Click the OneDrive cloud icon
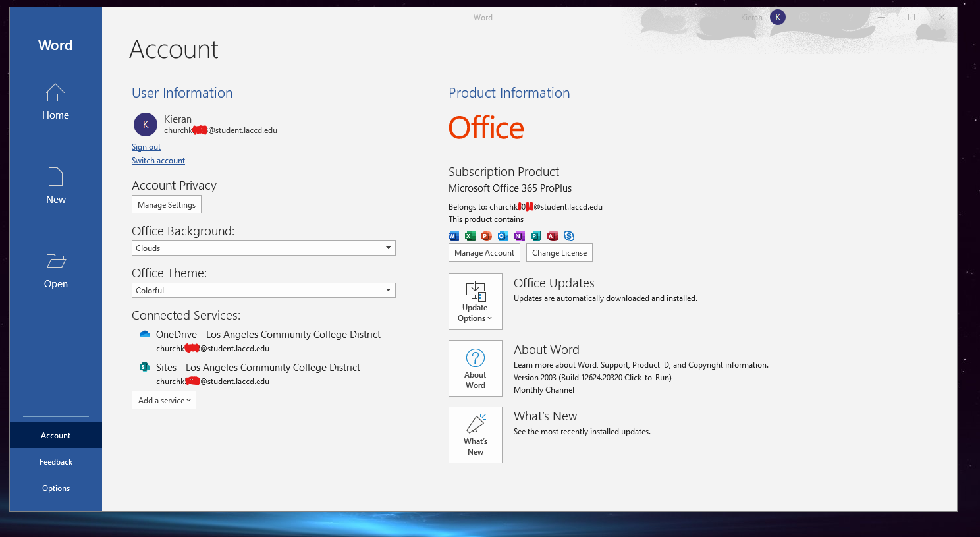The height and width of the screenshot is (537, 980). 145,335
